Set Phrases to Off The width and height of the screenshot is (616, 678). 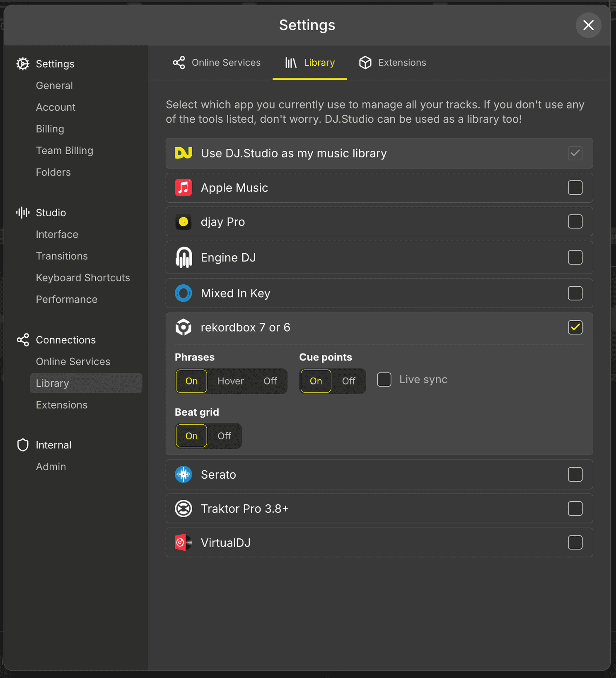point(270,381)
